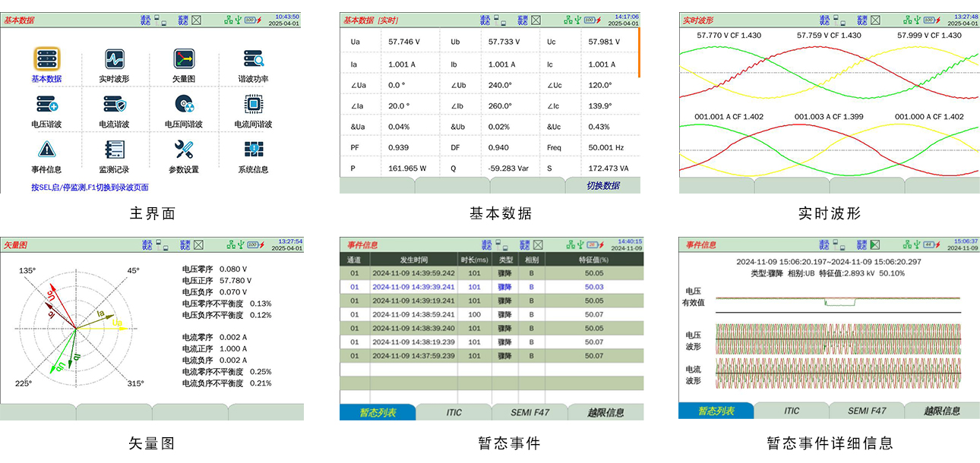This screenshot has width=980, height=463.
Task: Click USB icon on the 基本数据 [实时] screen
Action: [x=577, y=20]
